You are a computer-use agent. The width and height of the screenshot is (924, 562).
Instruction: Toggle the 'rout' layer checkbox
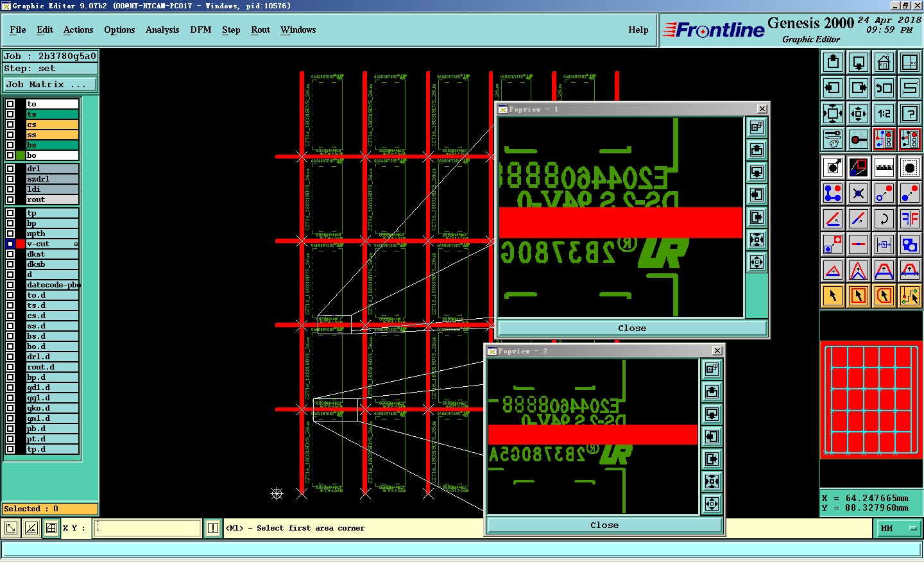coord(10,200)
